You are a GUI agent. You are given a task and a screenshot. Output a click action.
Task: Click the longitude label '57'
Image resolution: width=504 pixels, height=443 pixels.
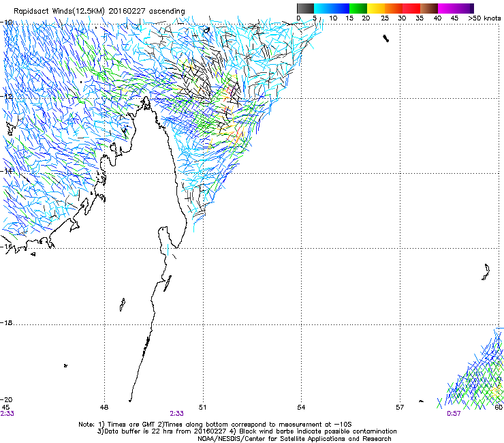coord(400,408)
